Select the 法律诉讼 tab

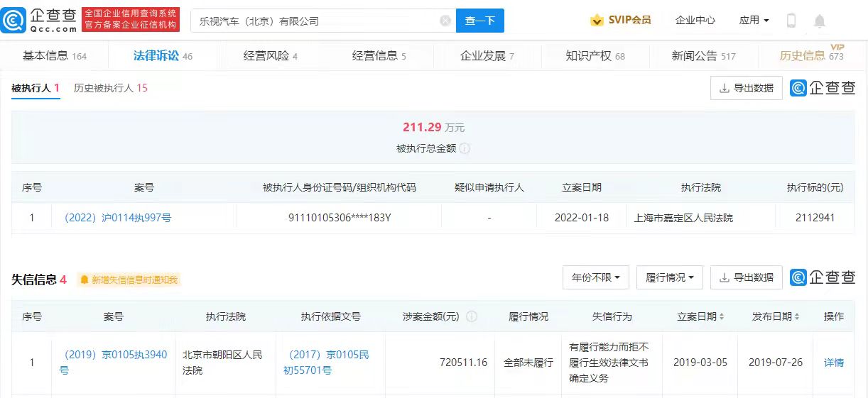point(163,56)
